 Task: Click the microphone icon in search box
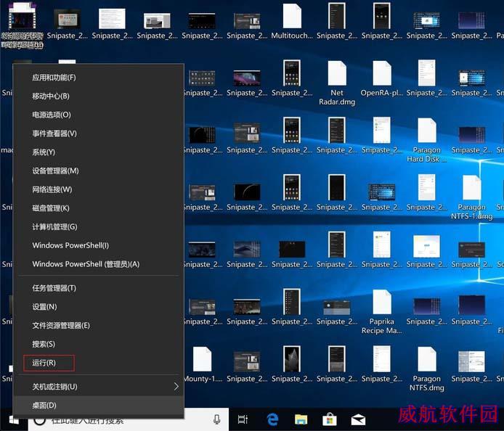tap(216, 419)
